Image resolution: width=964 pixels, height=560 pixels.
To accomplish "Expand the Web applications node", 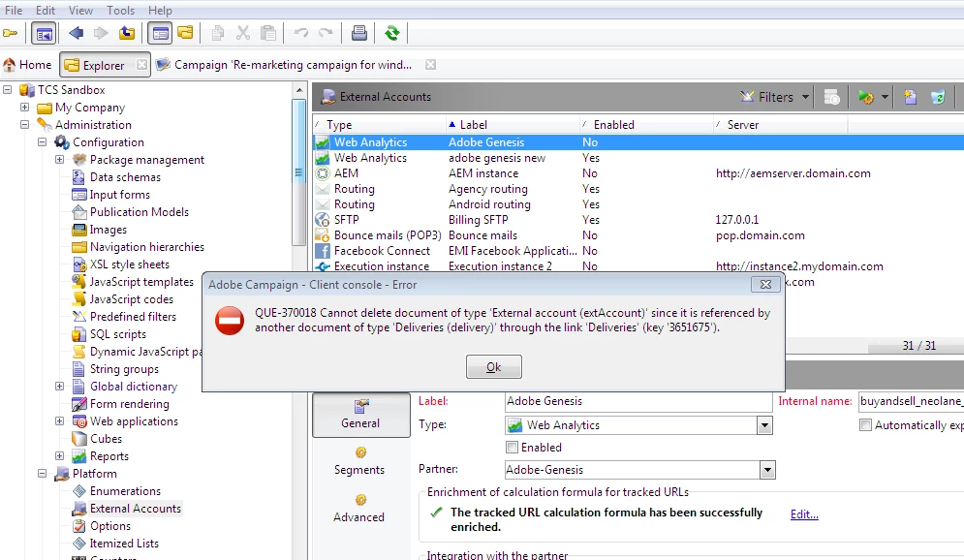I will (x=60, y=421).
